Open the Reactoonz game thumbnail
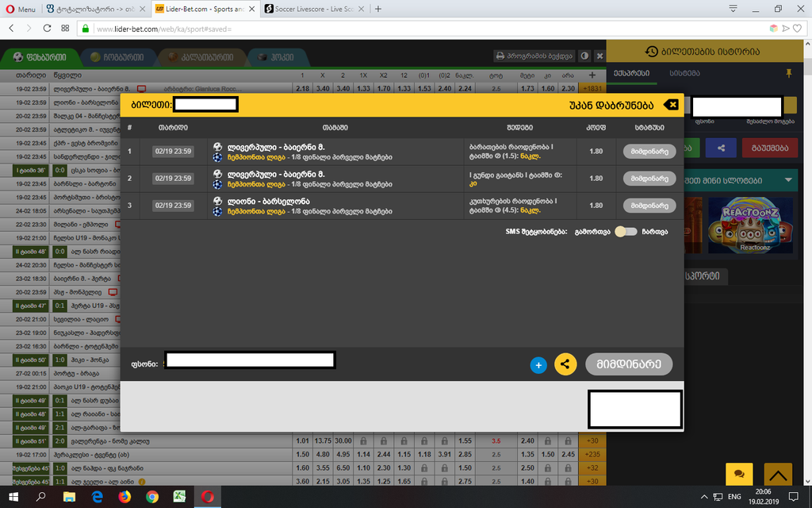 point(750,225)
